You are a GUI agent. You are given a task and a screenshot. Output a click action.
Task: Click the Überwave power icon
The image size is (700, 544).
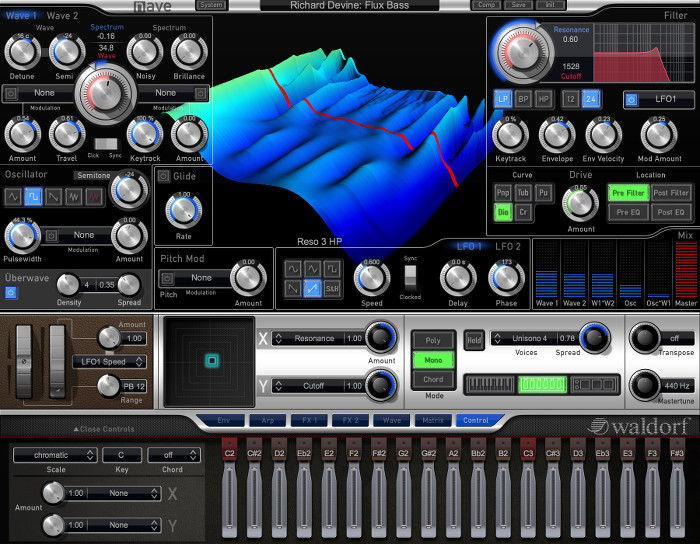(12, 293)
